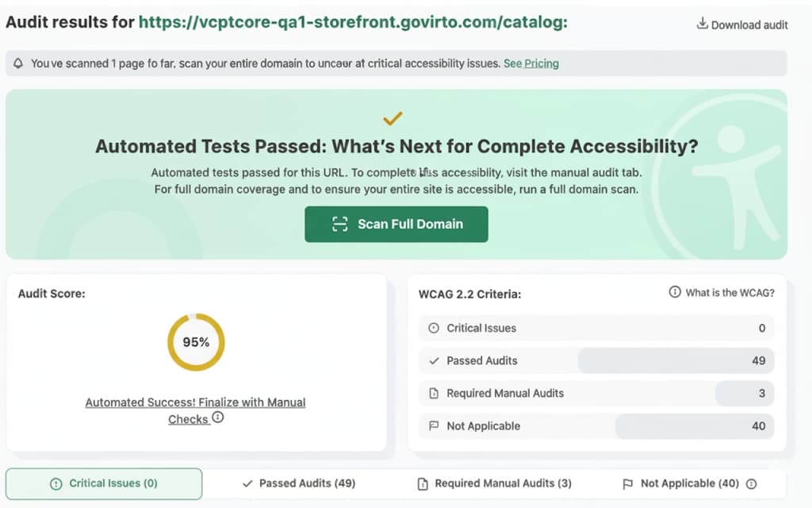Open the See Pricing link

pos(530,63)
